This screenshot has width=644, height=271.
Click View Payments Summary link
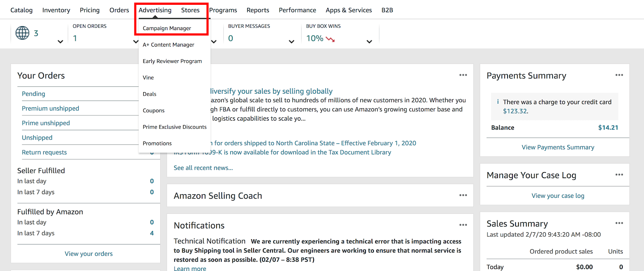pyautogui.click(x=558, y=147)
